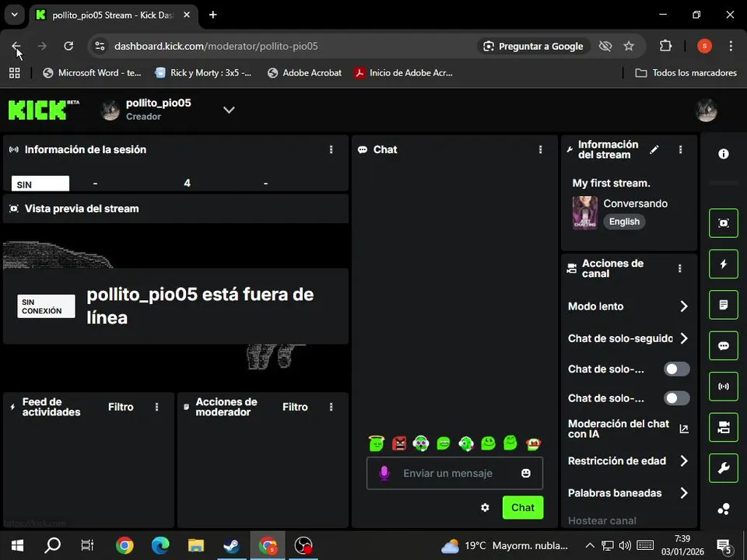Toggle stream info wrench sidebar icon
747x560 pixels.
coord(723,468)
